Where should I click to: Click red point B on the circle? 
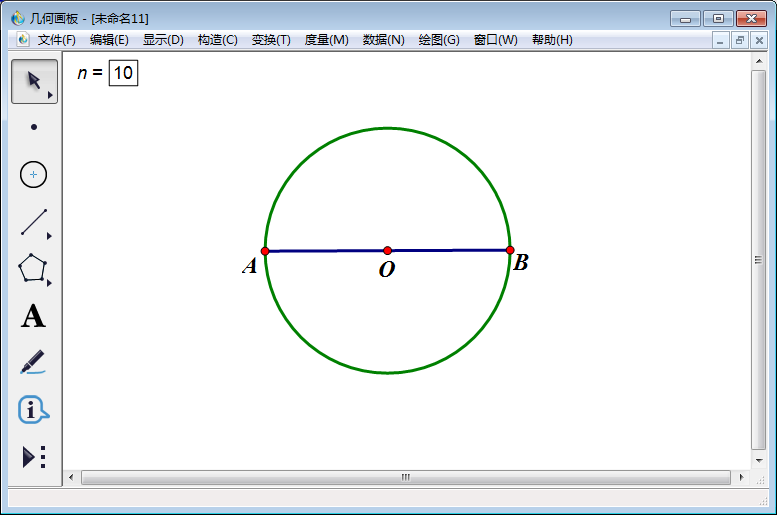pyautogui.click(x=510, y=250)
